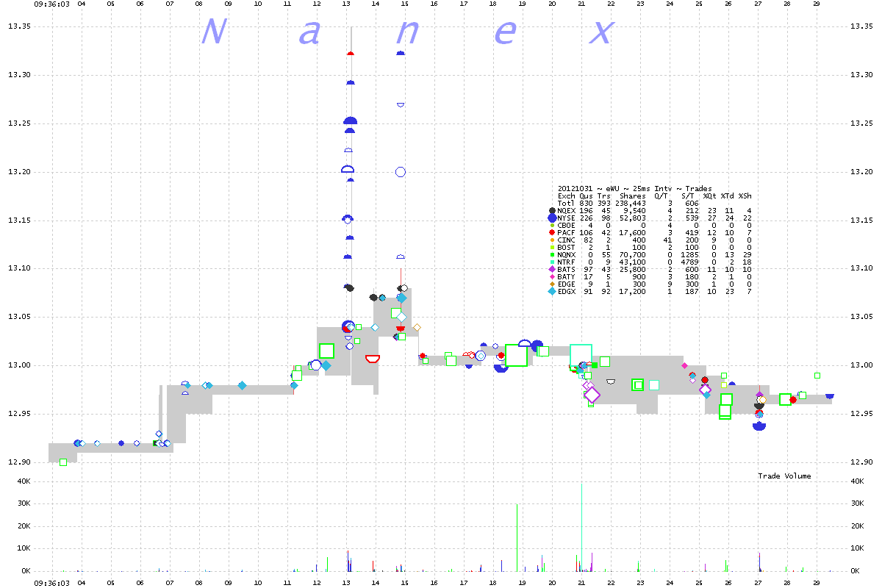Click the 'NYSE' exchange label
This screenshot has width=882, height=588.
click(x=567, y=218)
